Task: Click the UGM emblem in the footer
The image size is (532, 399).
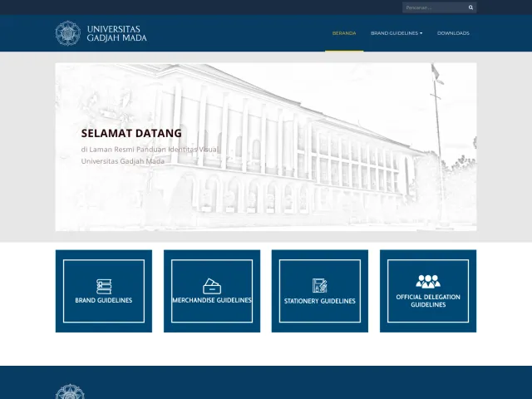Action: [x=70, y=392]
